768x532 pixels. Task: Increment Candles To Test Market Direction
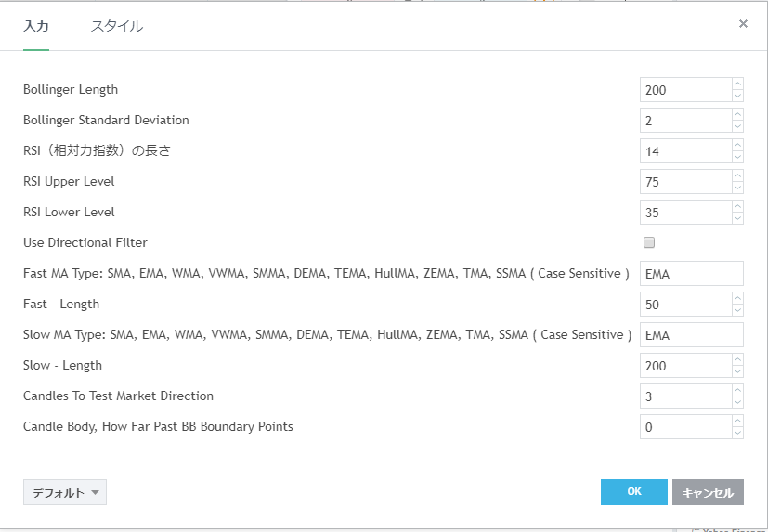click(x=737, y=391)
